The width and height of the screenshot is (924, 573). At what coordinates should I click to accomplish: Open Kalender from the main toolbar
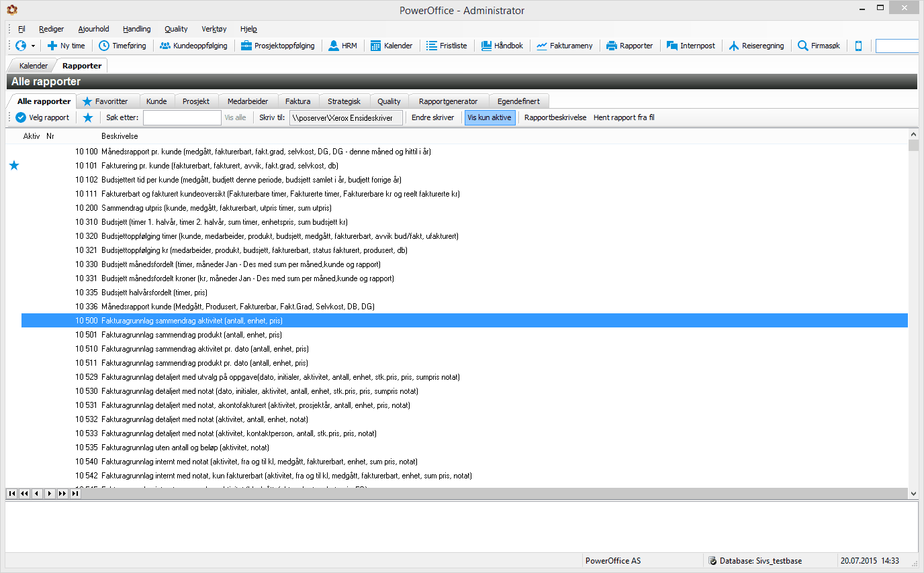click(391, 46)
